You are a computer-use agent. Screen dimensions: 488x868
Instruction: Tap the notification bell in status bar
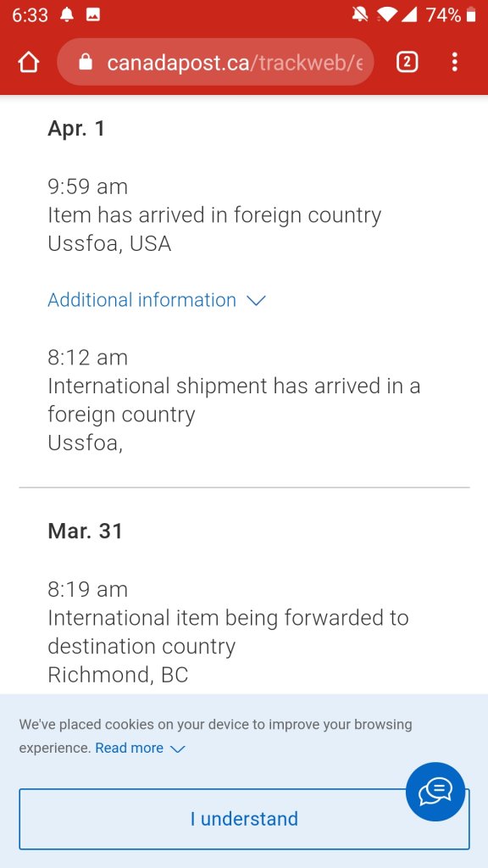coord(66,15)
